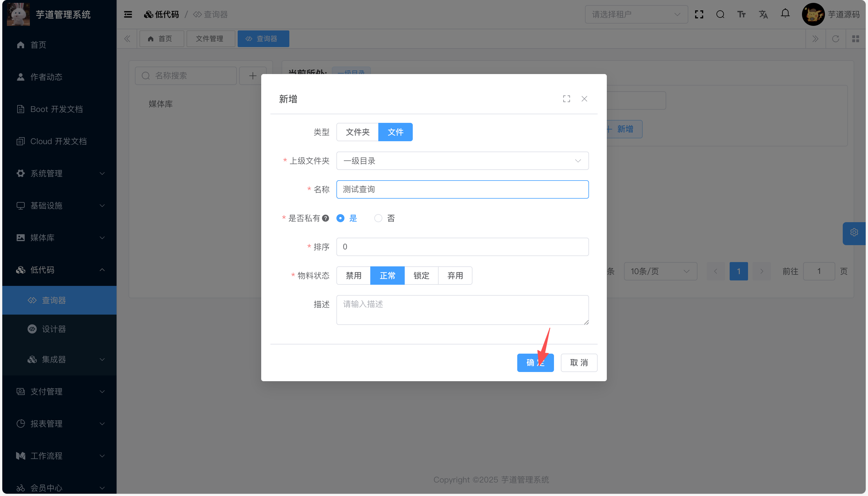The height and width of the screenshot is (496, 868).
Task: Open the top bar search icon
Action: pyautogui.click(x=720, y=14)
